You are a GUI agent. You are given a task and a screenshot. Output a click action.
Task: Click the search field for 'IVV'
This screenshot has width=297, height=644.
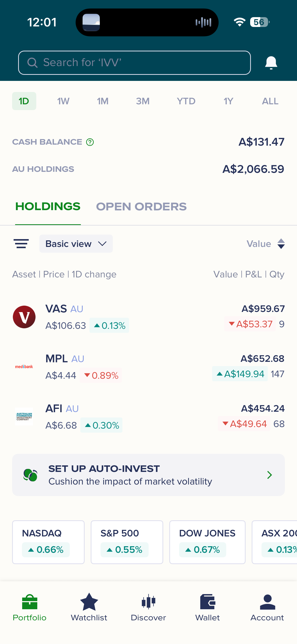[x=134, y=63]
